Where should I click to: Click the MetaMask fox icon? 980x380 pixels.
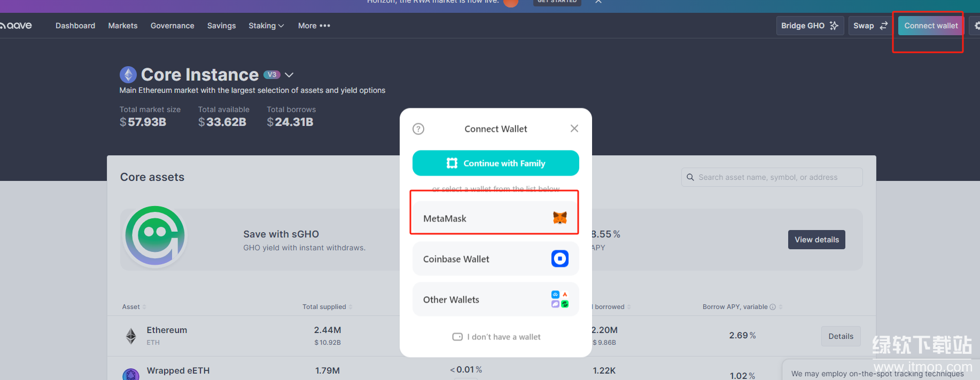(x=559, y=218)
